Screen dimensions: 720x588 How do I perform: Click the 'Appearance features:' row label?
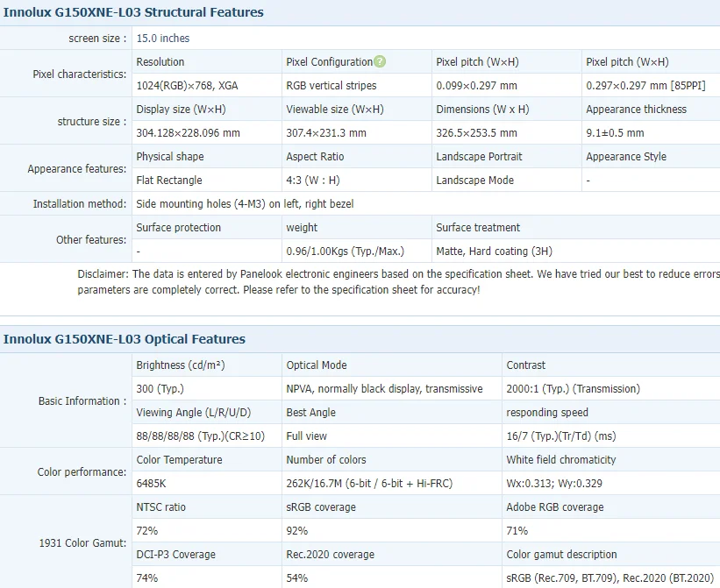point(76,169)
